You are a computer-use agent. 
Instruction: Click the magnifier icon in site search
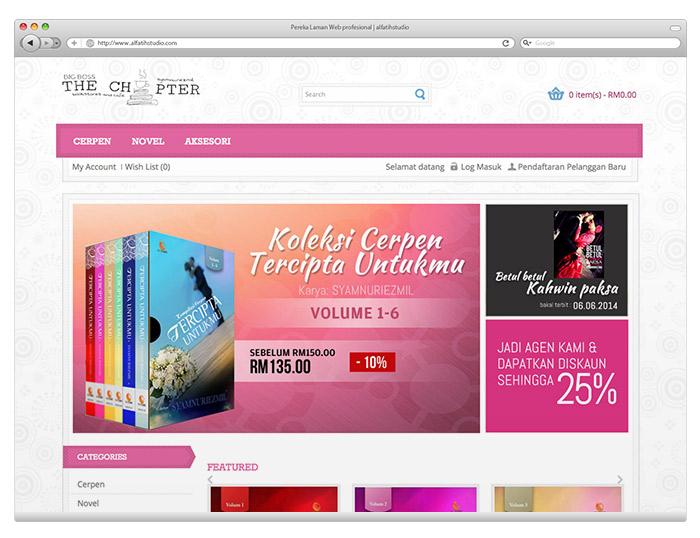pos(420,94)
